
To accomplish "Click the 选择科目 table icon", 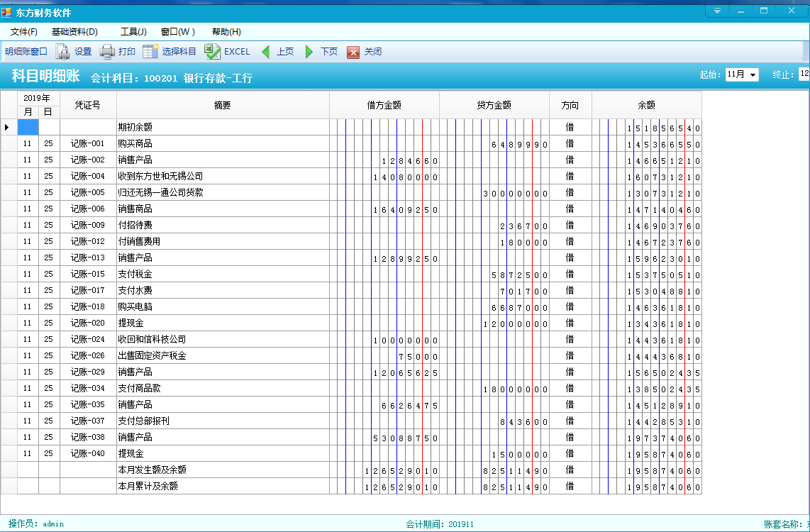I will [150, 52].
